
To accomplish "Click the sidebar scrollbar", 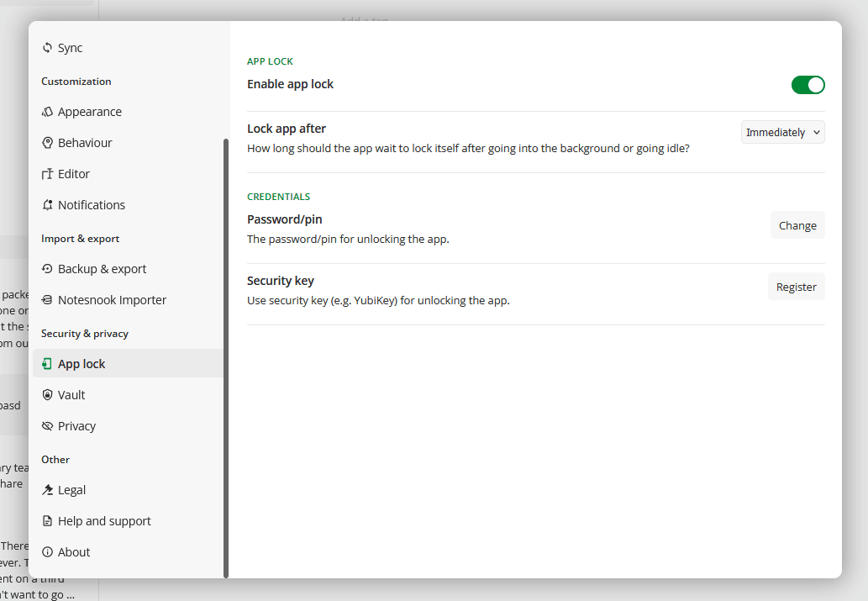I will [225, 336].
